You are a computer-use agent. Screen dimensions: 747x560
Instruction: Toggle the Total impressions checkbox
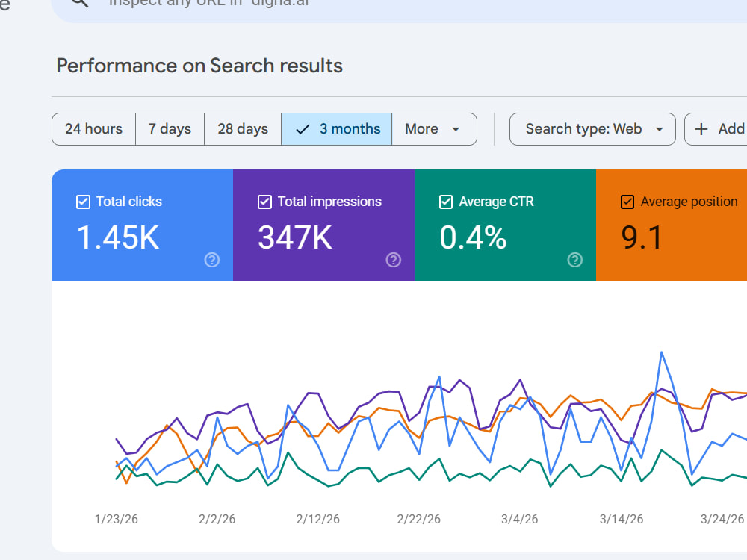coord(264,202)
